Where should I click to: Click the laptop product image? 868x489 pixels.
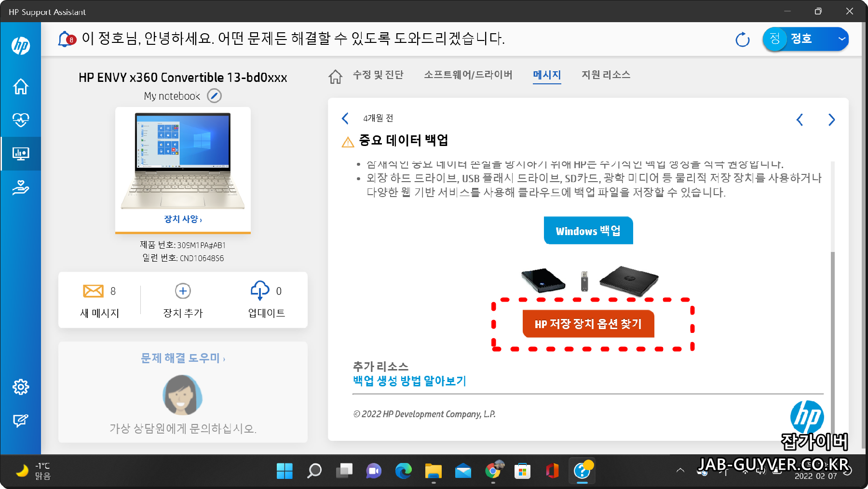point(183,160)
